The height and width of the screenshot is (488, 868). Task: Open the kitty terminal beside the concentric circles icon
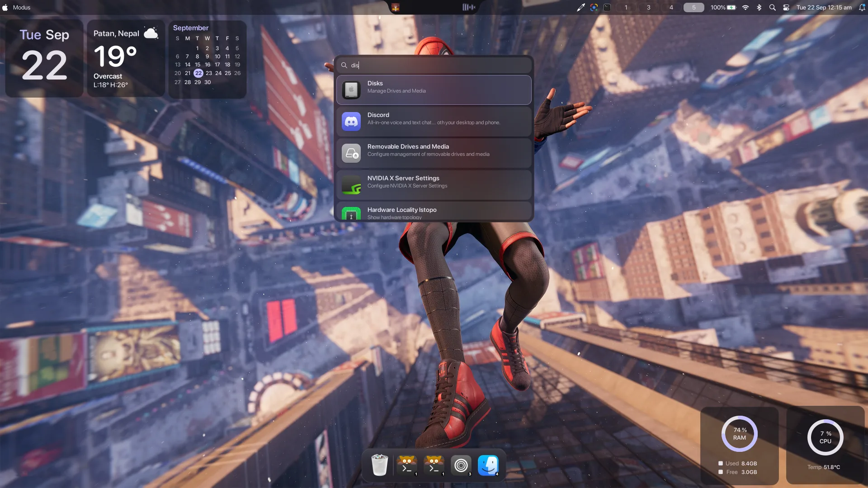point(434,465)
